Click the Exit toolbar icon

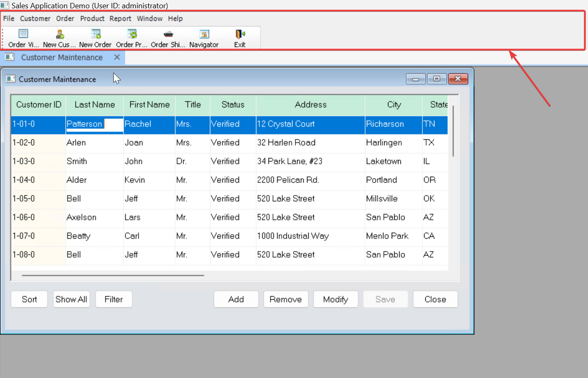(x=240, y=38)
